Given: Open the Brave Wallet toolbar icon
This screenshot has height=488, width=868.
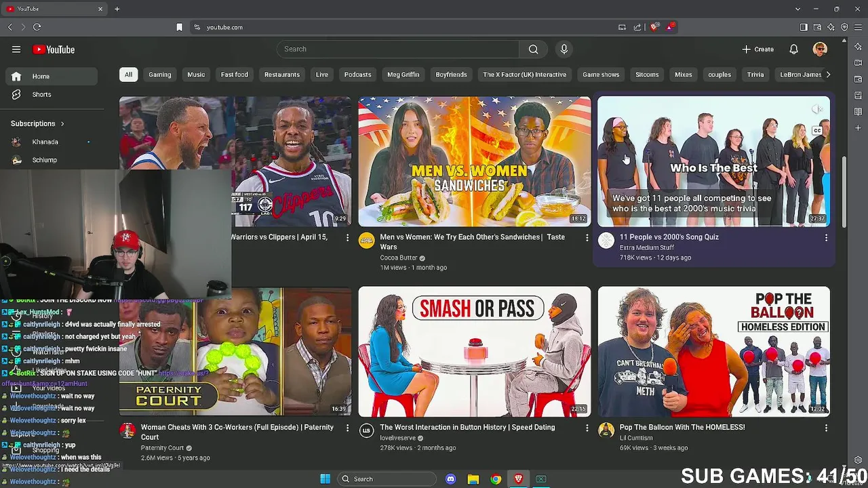Looking at the screenshot, I should [x=817, y=27].
